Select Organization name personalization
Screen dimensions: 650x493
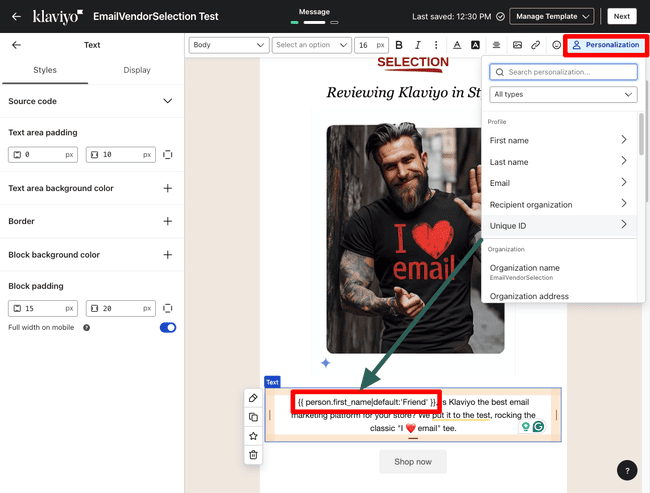click(559, 272)
